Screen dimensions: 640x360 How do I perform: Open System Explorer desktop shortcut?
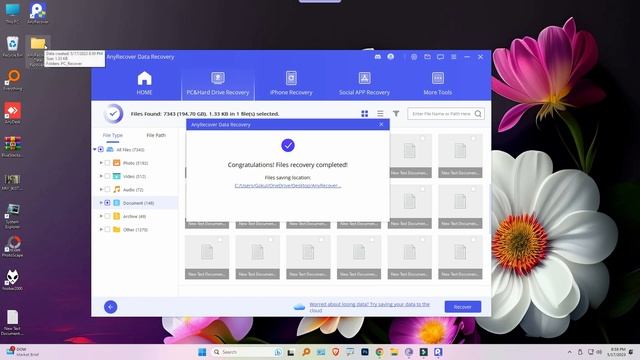12,215
